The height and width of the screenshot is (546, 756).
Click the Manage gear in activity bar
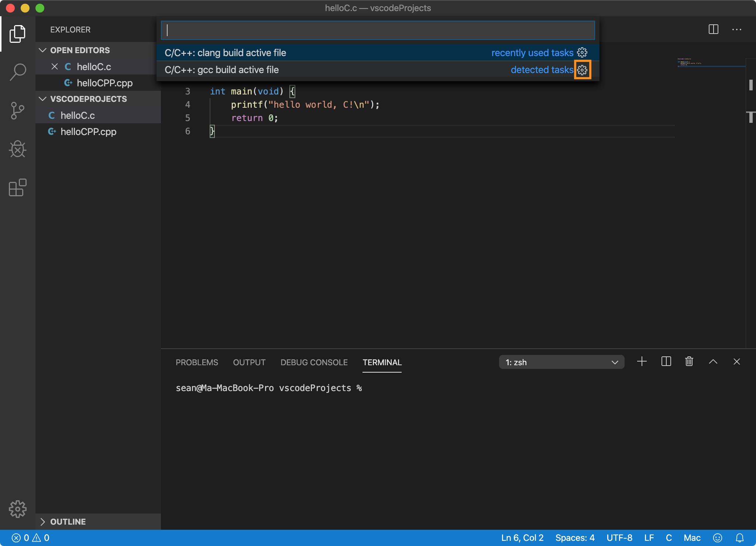click(18, 509)
